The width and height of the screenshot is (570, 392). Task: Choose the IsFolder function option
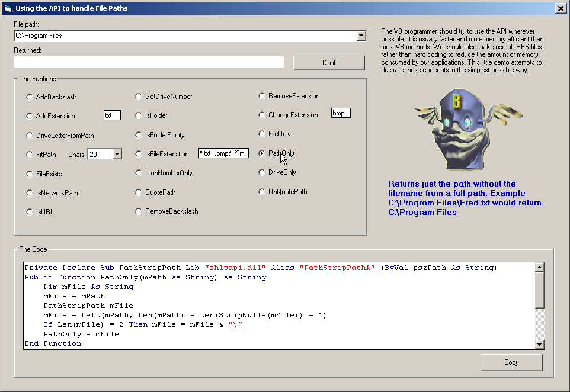(x=139, y=115)
